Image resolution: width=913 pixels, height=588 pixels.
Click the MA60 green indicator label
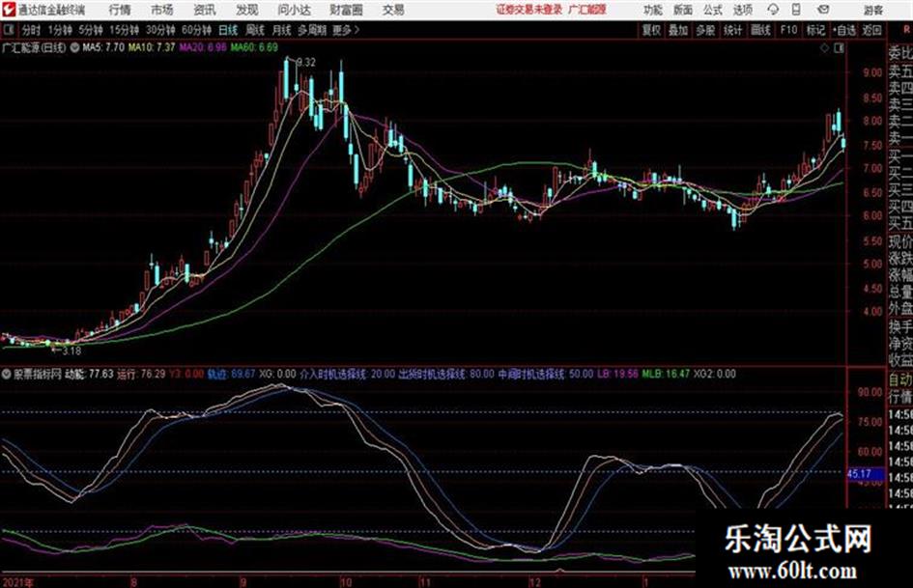click(254, 47)
